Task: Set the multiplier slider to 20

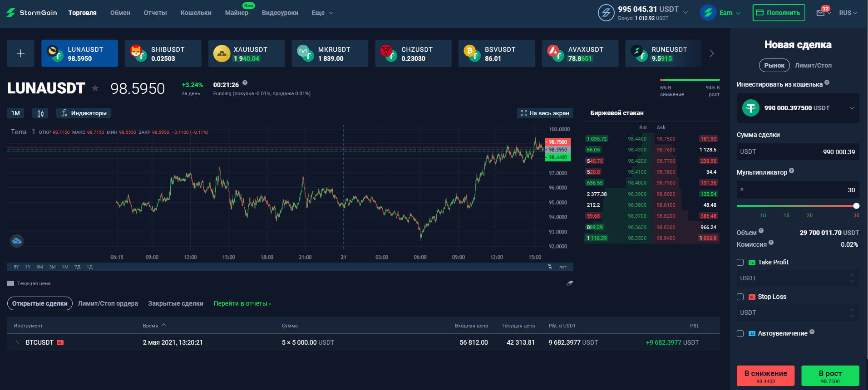Action: pos(809,215)
